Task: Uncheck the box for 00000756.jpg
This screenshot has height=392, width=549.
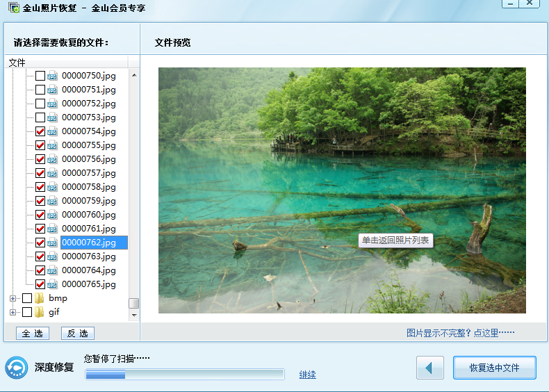Action: pos(40,159)
